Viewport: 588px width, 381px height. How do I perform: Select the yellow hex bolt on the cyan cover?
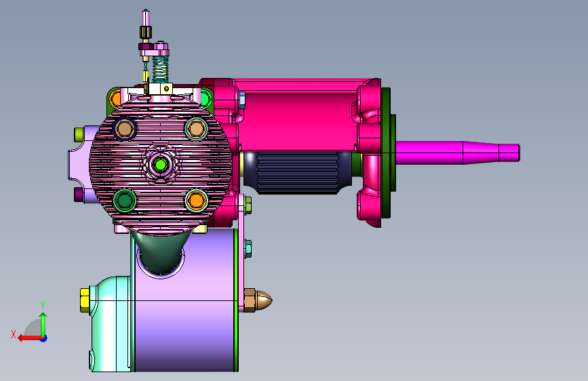(85, 300)
